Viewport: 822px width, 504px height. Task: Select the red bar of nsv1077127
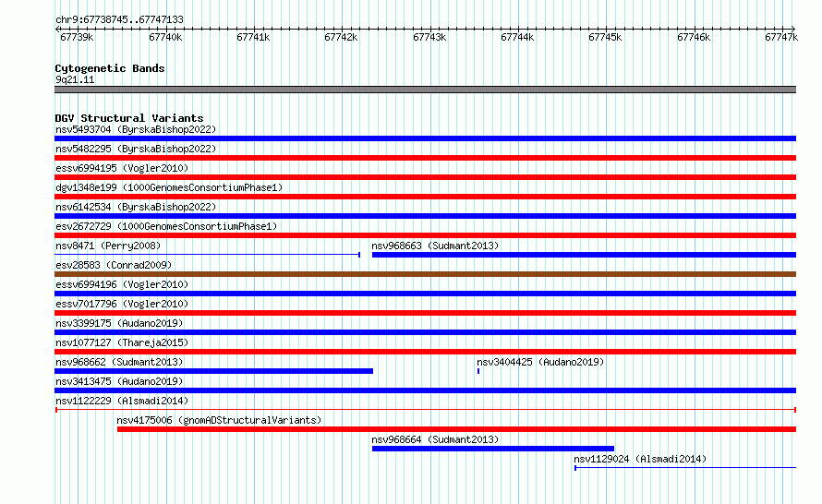[425, 352]
